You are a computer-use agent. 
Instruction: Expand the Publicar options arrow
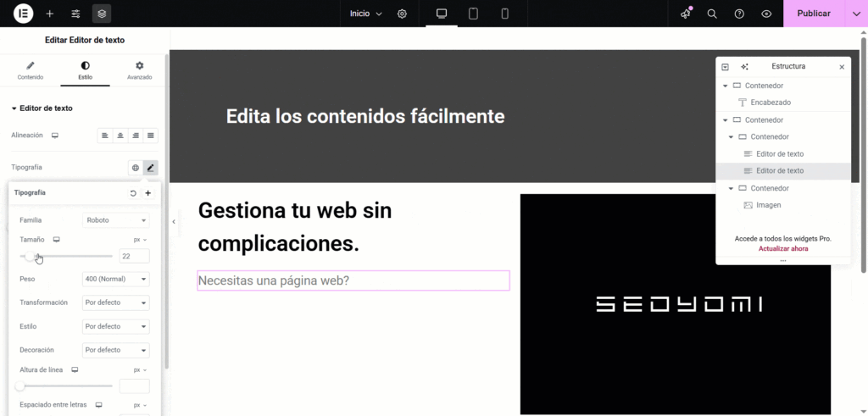(856, 14)
